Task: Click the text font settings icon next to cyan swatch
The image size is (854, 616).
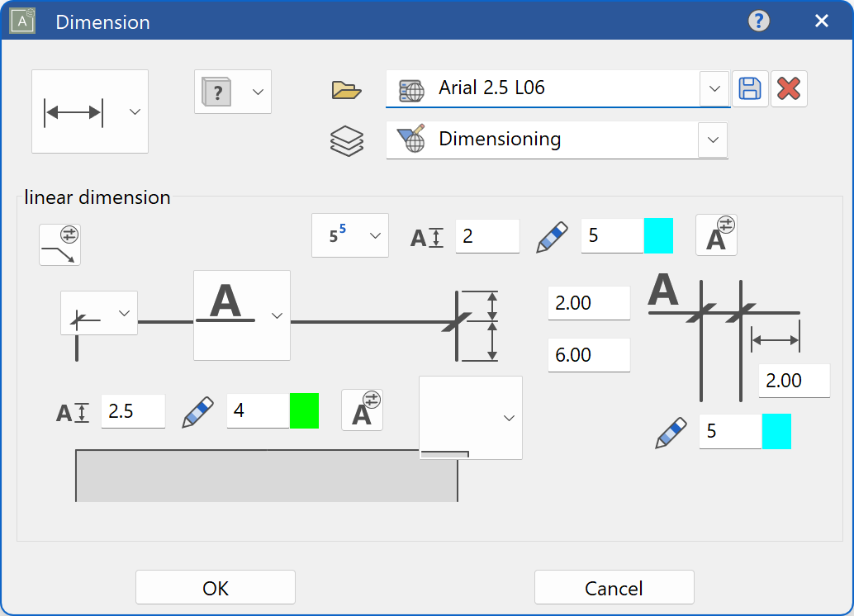Action: click(716, 235)
